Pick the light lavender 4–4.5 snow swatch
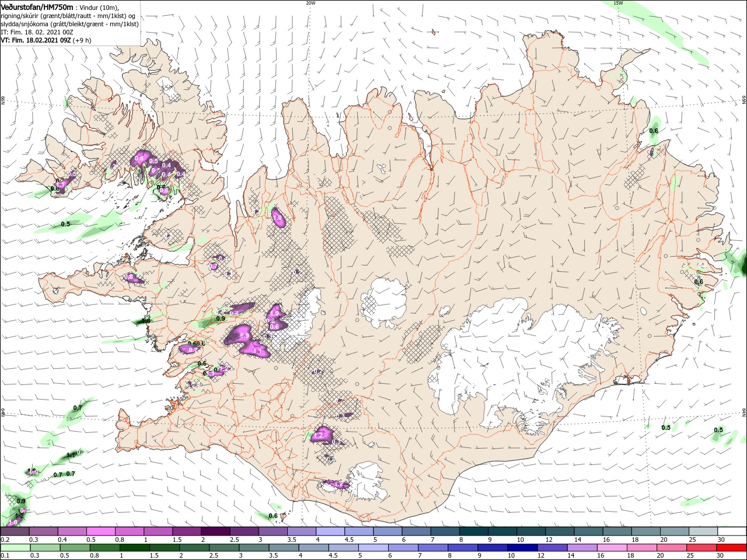The width and height of the screenshot is (747, 560). point(330,531)
